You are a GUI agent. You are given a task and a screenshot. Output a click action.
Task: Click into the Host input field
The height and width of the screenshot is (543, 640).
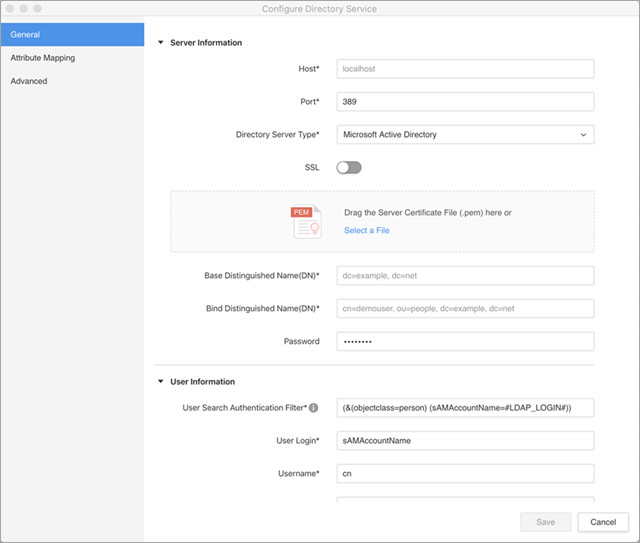pyautogui.click(x=465, y=69)
